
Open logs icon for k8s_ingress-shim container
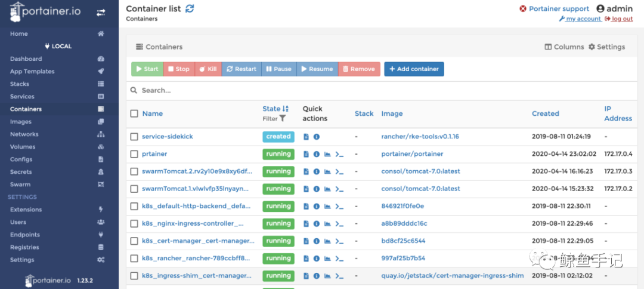click(x=306, y=276)
